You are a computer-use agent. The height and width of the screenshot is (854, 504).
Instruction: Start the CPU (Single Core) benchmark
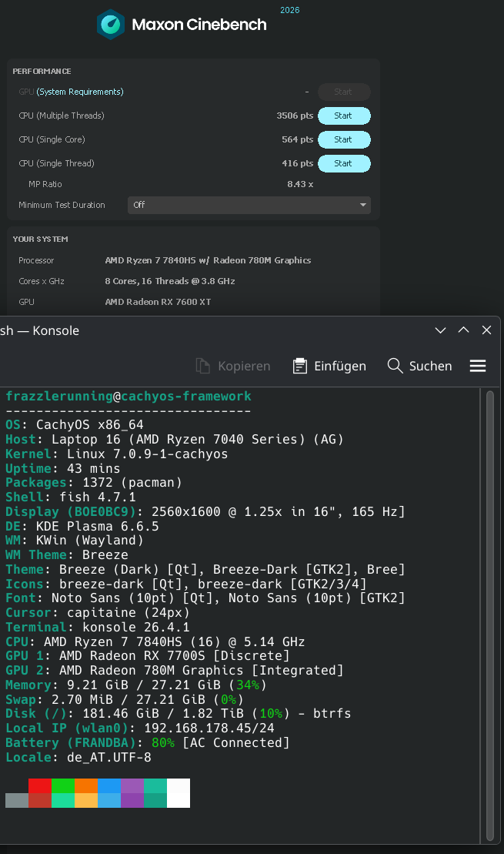[344, 139]
